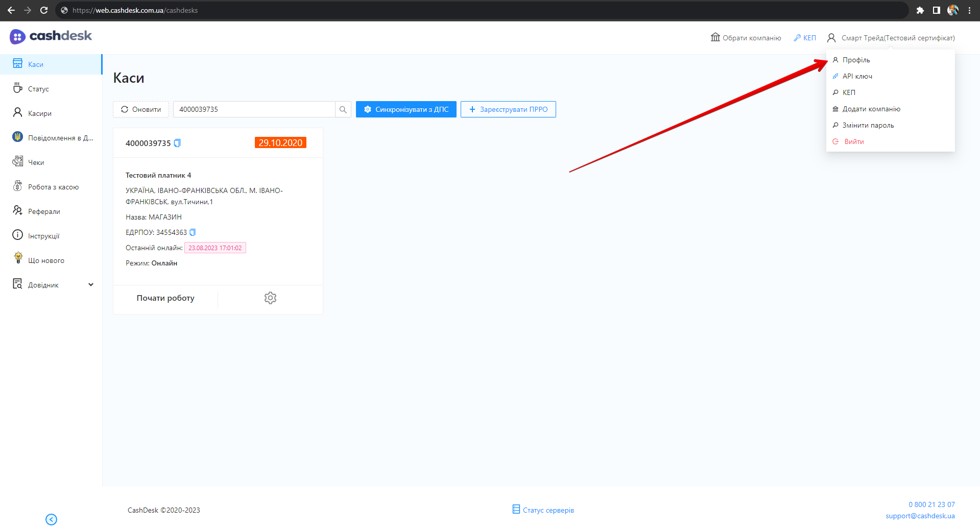
Task: Click Зареєструвати ПРРО button
Action: (508, 109)
